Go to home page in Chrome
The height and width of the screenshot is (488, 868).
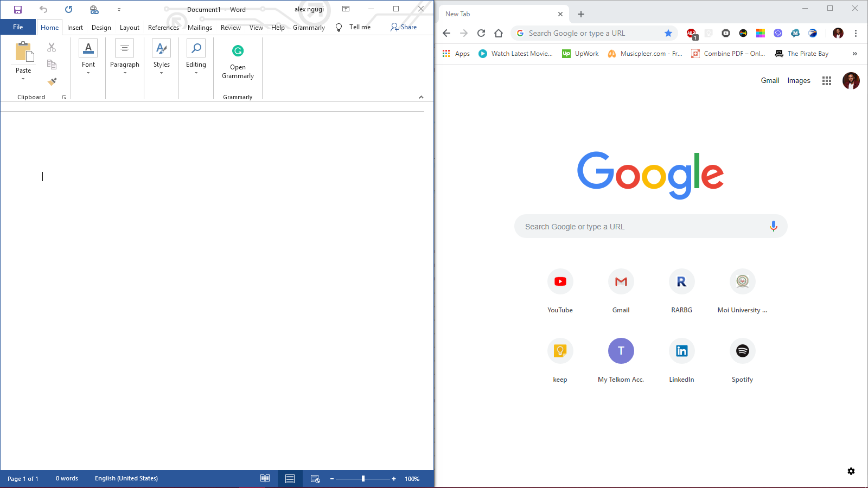pos(499,33)
